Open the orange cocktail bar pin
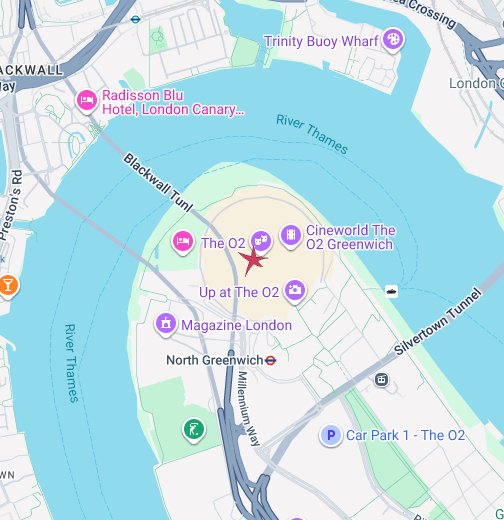 tap(8, 286)
